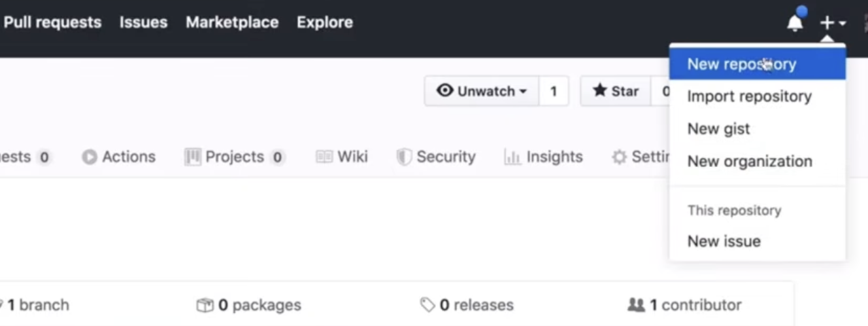
Task: Open the notifications bell icon
Action: pos(795,23)
